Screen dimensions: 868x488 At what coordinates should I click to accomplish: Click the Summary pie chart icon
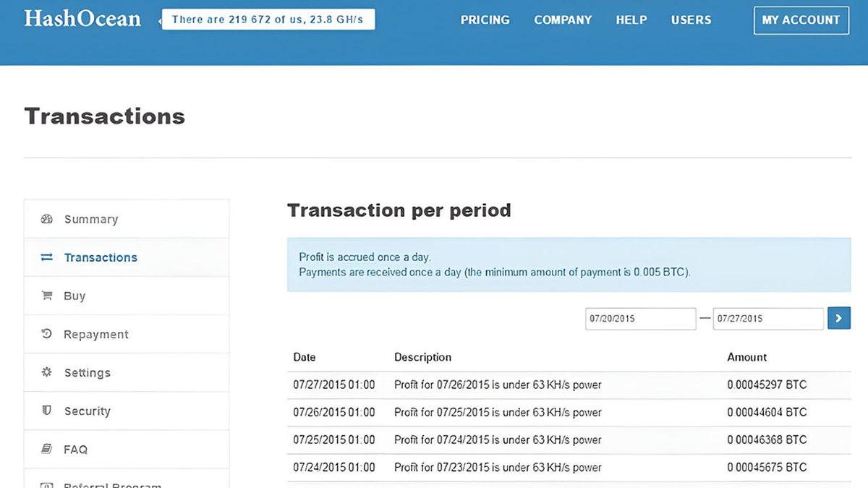point(47,218)
